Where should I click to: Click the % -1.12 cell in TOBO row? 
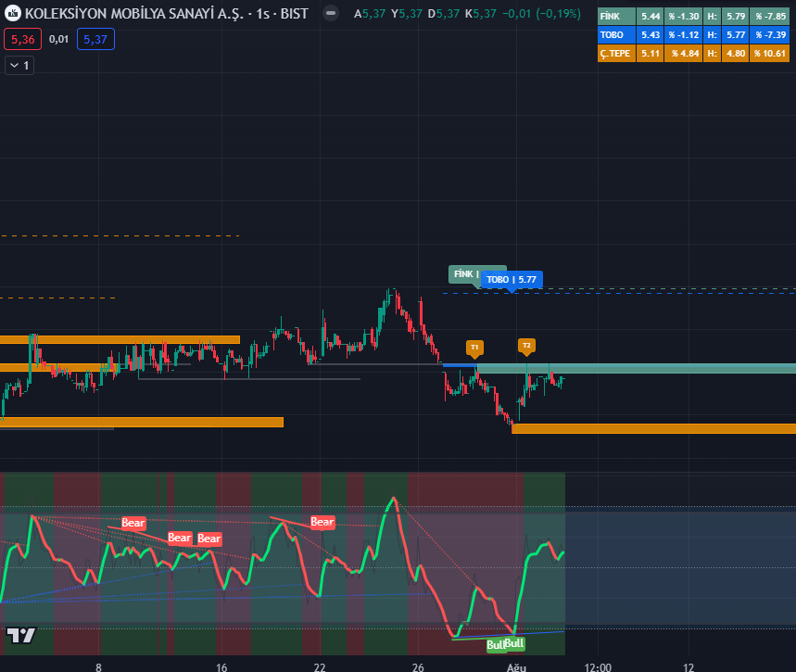pyautogui.click(x=684, y=35)
